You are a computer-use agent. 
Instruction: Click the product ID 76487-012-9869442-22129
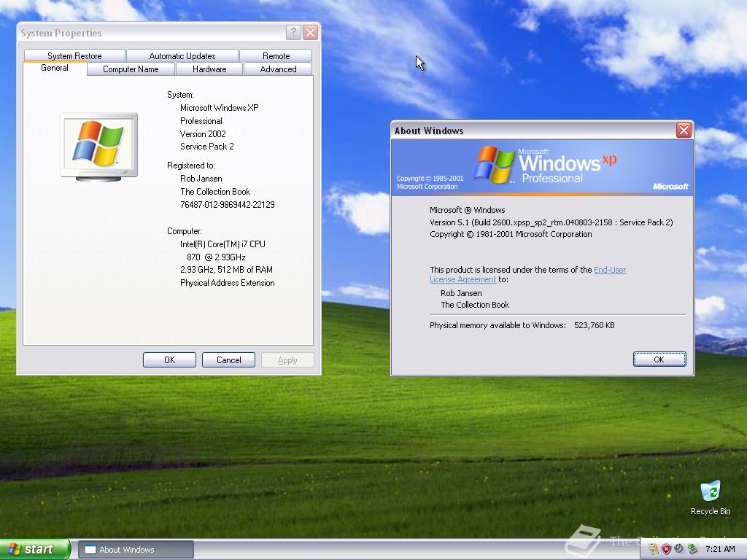[228, 205]
